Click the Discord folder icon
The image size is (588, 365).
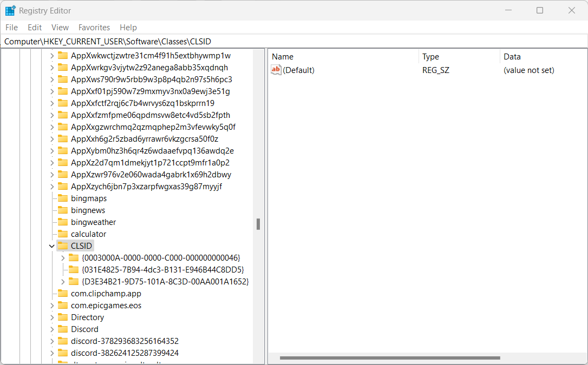click(x=63, y=329)
